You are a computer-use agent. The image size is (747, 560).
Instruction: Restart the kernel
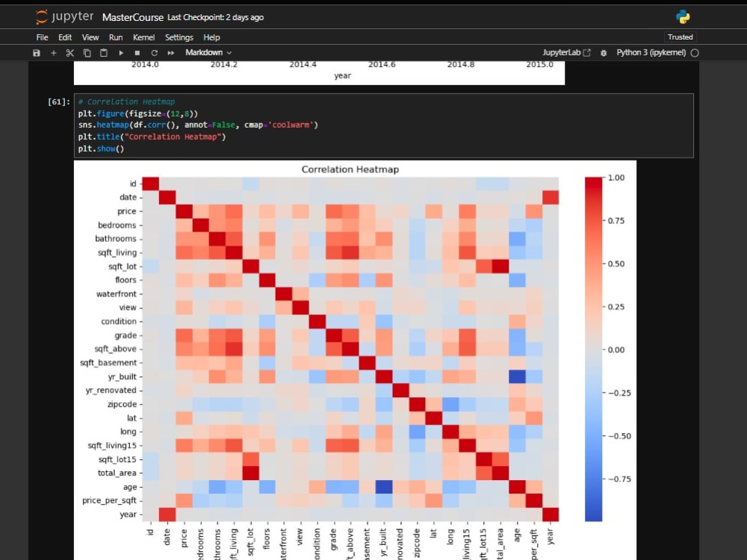pyautogui.click(x=154, y=53)
